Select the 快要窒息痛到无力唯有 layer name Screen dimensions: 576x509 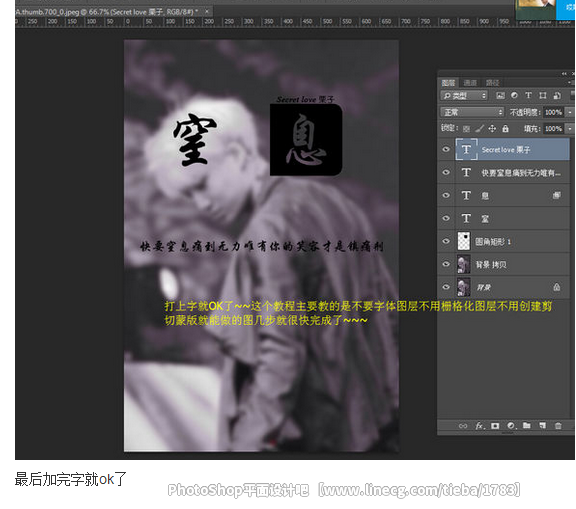pos(521,173)
